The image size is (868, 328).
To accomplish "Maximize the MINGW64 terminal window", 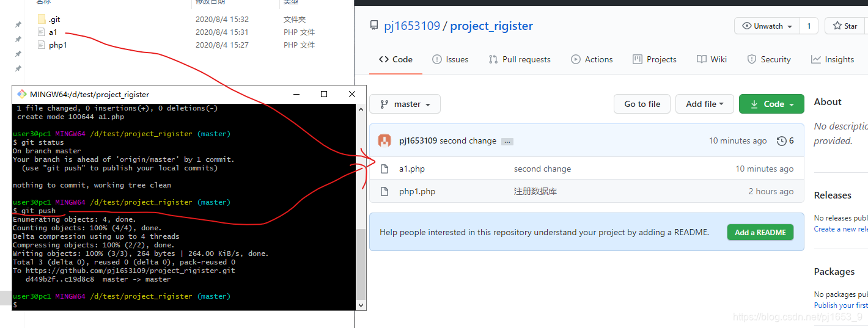I will 324,94.
